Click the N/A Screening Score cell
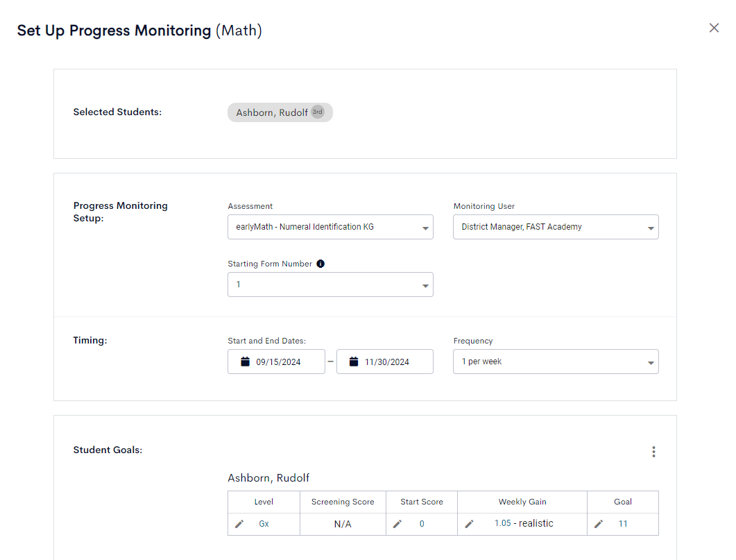 [x=343, y=525]
